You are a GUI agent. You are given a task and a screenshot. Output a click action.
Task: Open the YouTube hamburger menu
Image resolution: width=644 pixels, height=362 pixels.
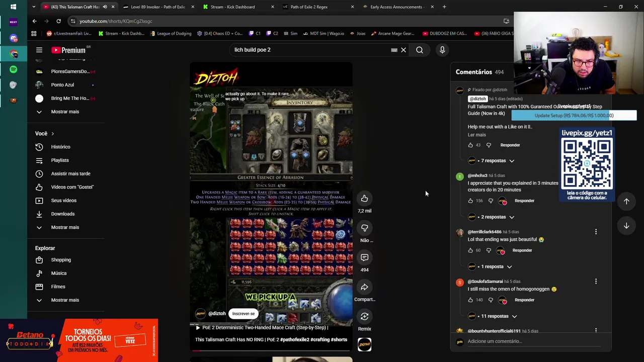point(39,50)
